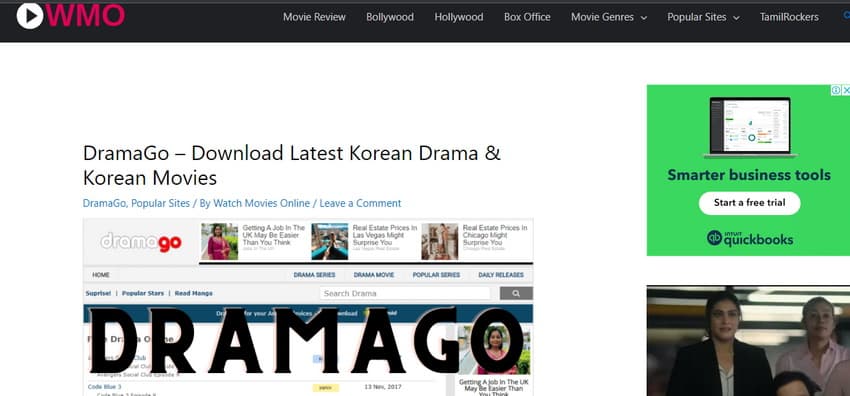Click the Smarter business tools ad headline
This screenshot has width=850, height=396.
click(x=749, y=175)
